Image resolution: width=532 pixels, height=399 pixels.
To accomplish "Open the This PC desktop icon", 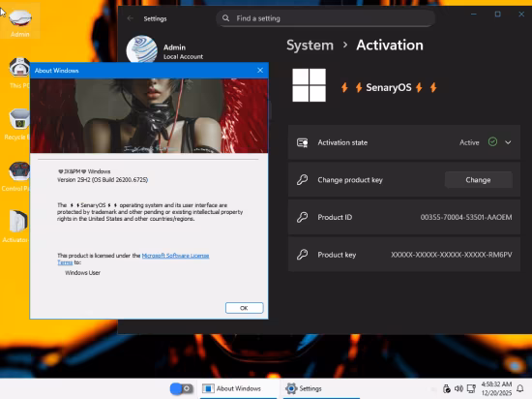I will (x=19, y=73).
